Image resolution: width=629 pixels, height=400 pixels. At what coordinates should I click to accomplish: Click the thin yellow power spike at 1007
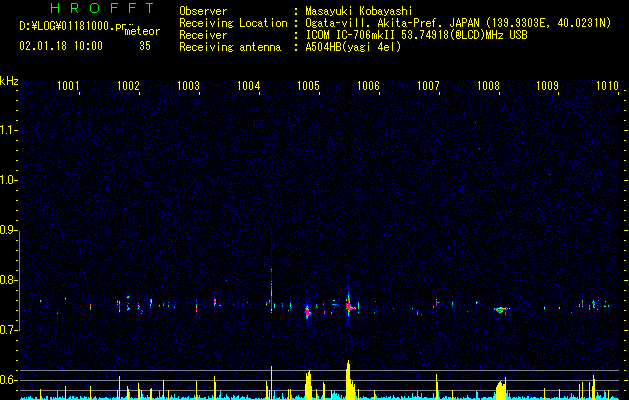pos(436,386)
